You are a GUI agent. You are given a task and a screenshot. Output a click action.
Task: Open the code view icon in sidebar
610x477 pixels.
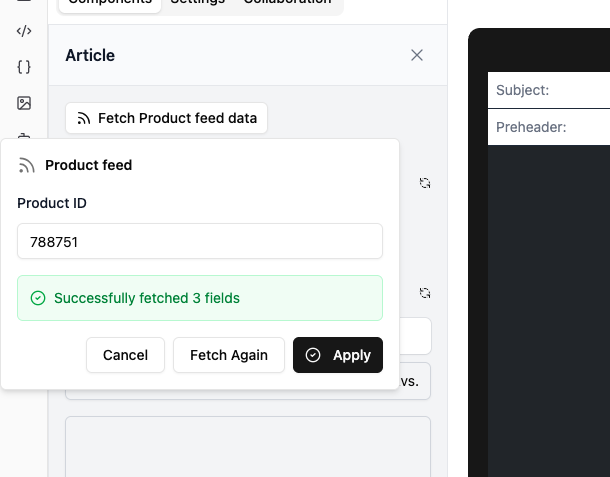tap(24, 31)
